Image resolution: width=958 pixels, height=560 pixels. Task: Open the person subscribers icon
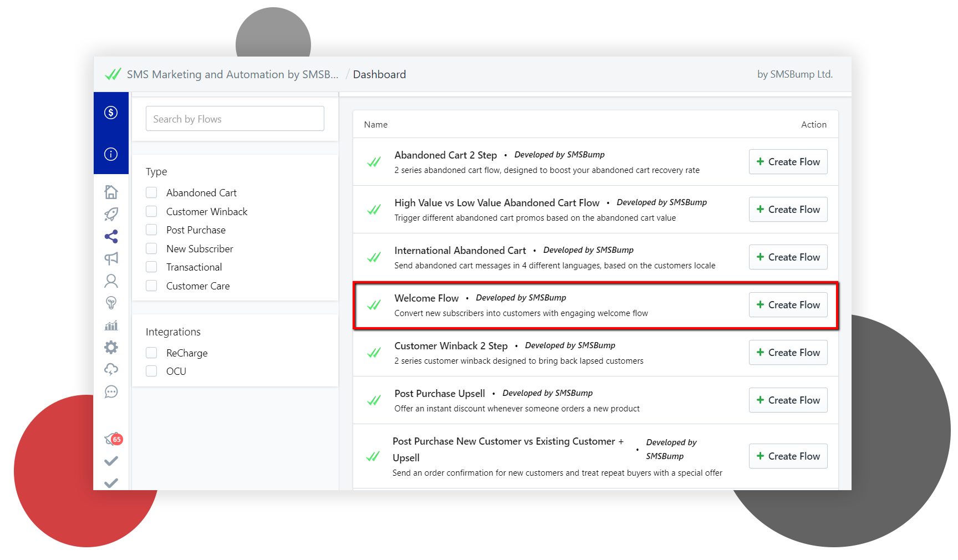111,281
